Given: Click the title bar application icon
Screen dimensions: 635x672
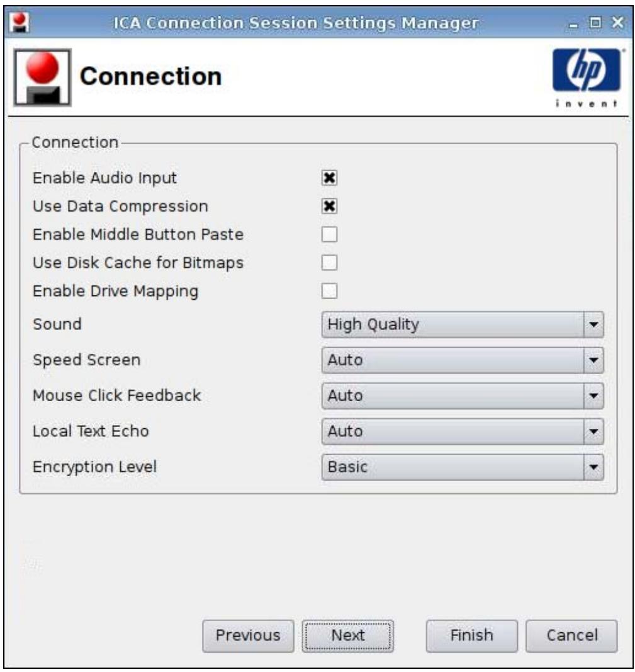Looking at the screenshot, I should [x=20, y=22].
